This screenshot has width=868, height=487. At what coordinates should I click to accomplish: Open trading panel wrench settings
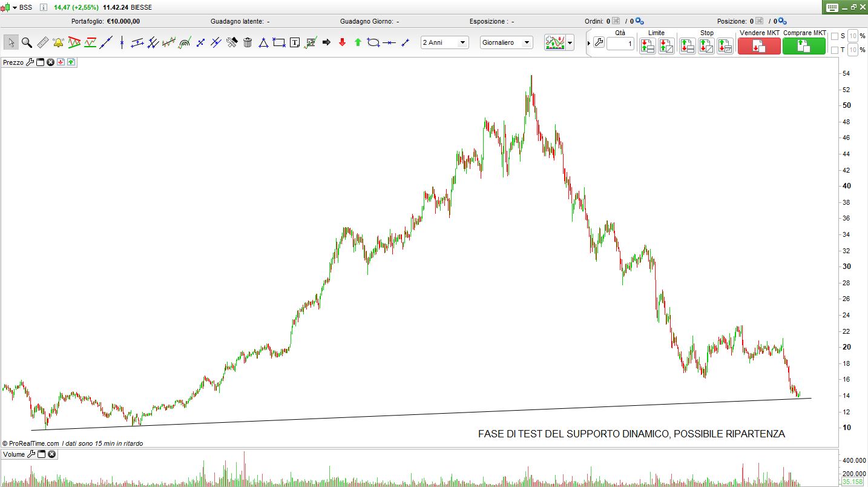tap(599, 42)
